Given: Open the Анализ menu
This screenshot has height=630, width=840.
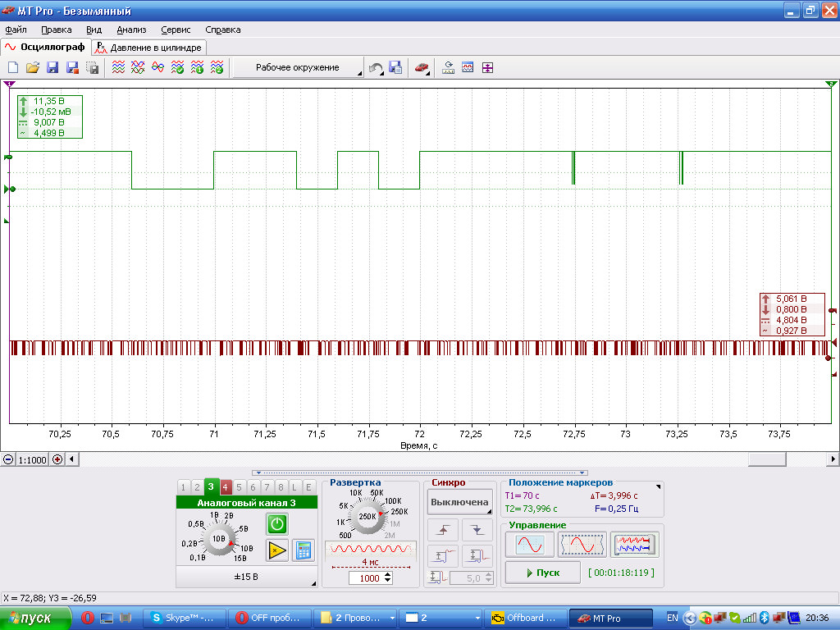Looking at the screenshot, I should point(131,30).
